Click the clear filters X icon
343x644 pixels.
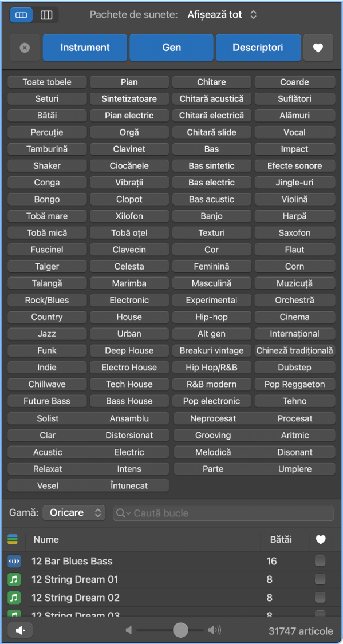pyautogui.click(x=25, y=48)
